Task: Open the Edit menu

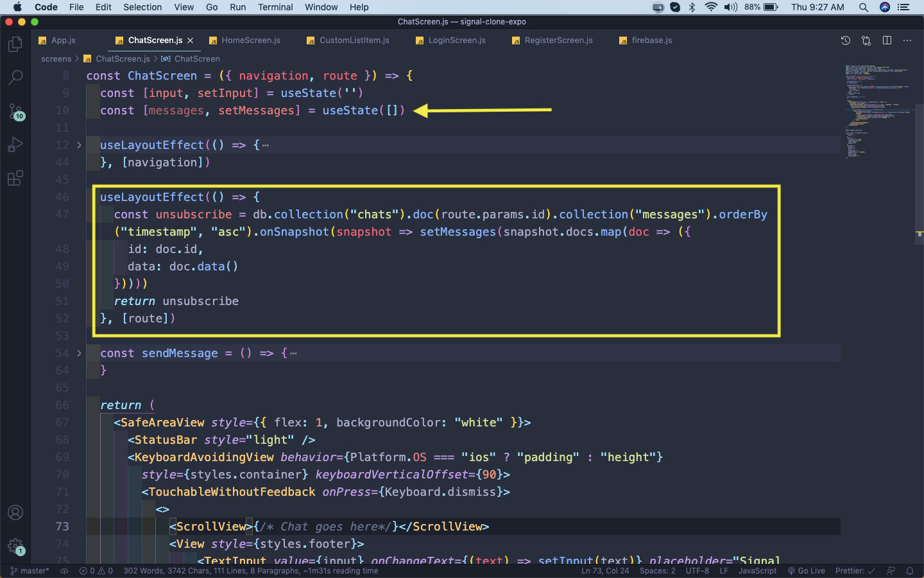Action: pos(103,7)
